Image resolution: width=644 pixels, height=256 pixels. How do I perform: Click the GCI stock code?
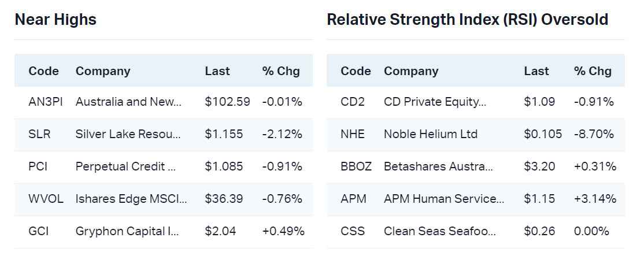click(x=38, y=232)
